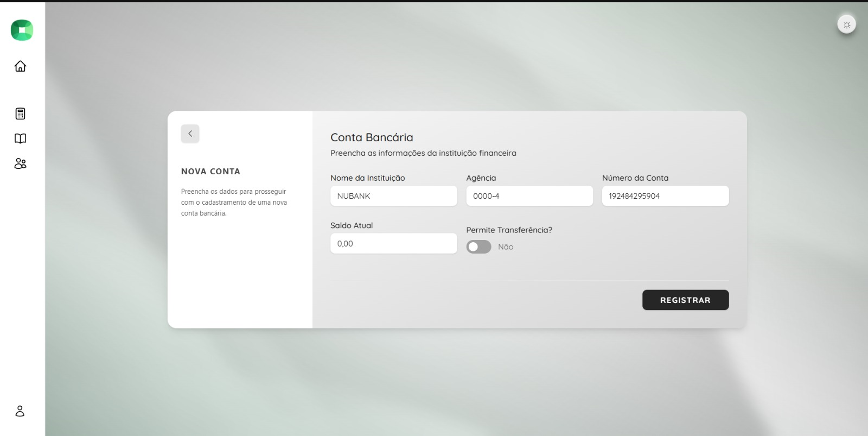This screenshot has height=436, width=868.
Task: Go back using the chevron button
Action: [x=190, y=134]
